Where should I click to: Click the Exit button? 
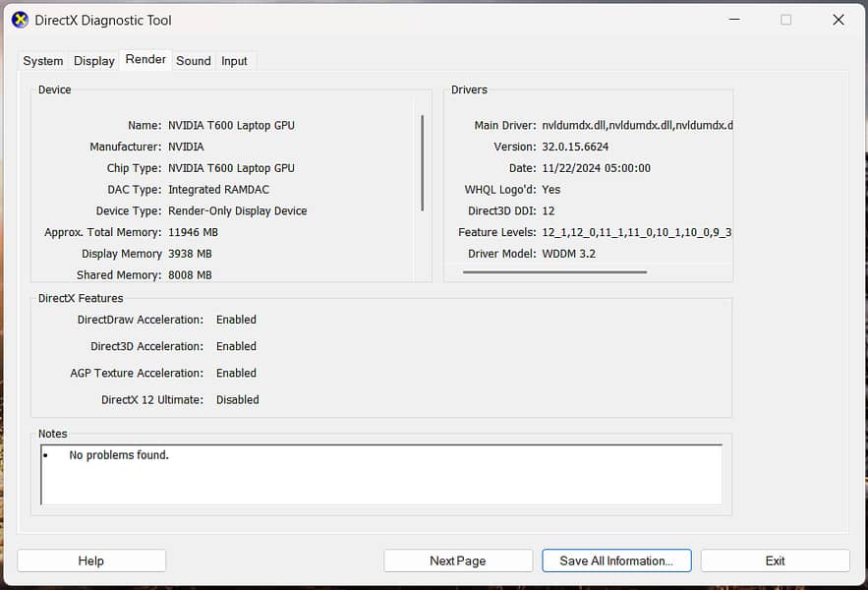pyautogui.click(x=775, y=560)
